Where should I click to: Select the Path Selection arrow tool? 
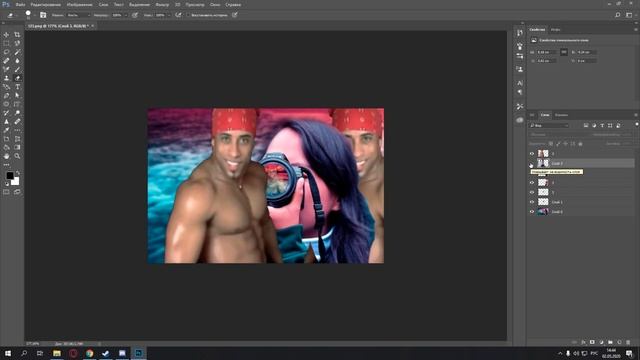(x=17, y=96)
